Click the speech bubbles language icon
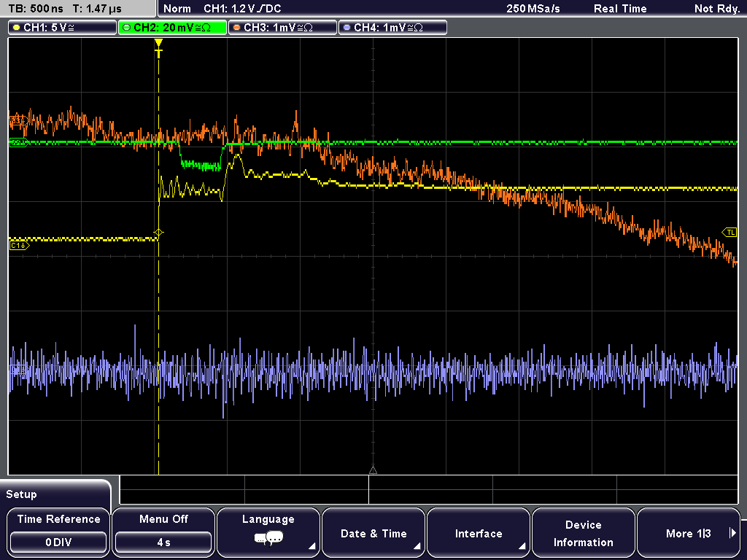This screenshot has height=560, width=747. (268, 539)
